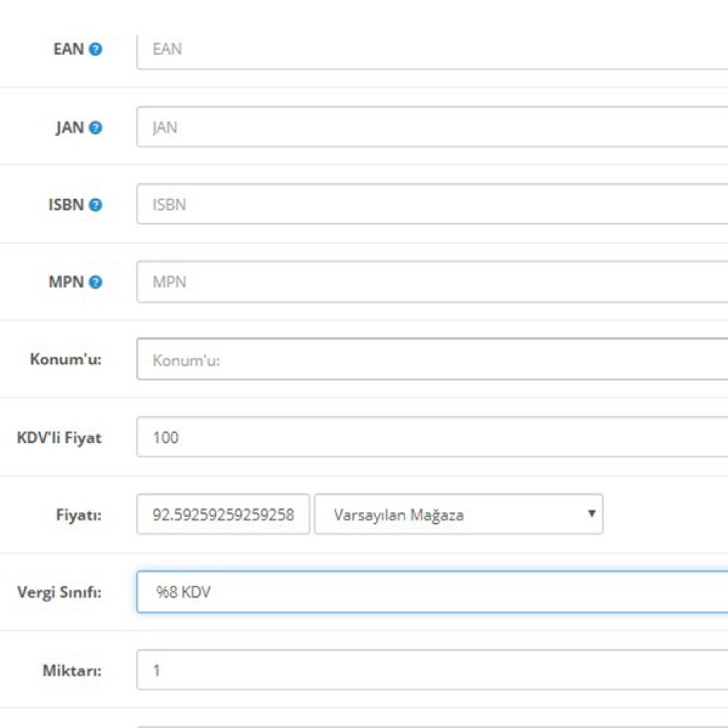Click the Miktarı quantity field
Screen dimensions: 728x728
(x=432, y=670)
